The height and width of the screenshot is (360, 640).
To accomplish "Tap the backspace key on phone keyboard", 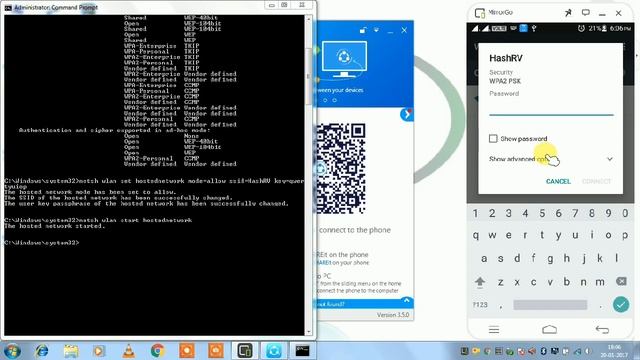I will pos(621,281).
